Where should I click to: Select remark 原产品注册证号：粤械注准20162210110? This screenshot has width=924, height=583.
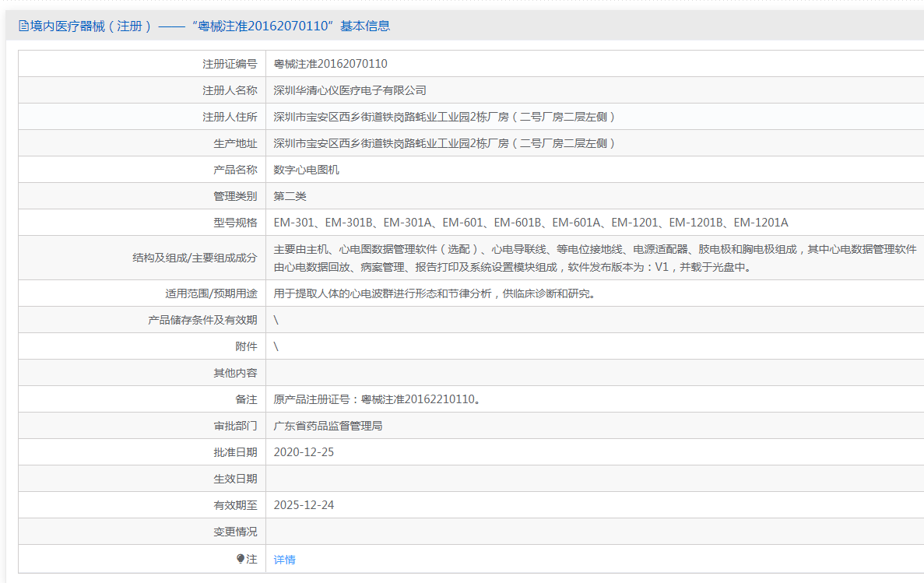[378, 399]
